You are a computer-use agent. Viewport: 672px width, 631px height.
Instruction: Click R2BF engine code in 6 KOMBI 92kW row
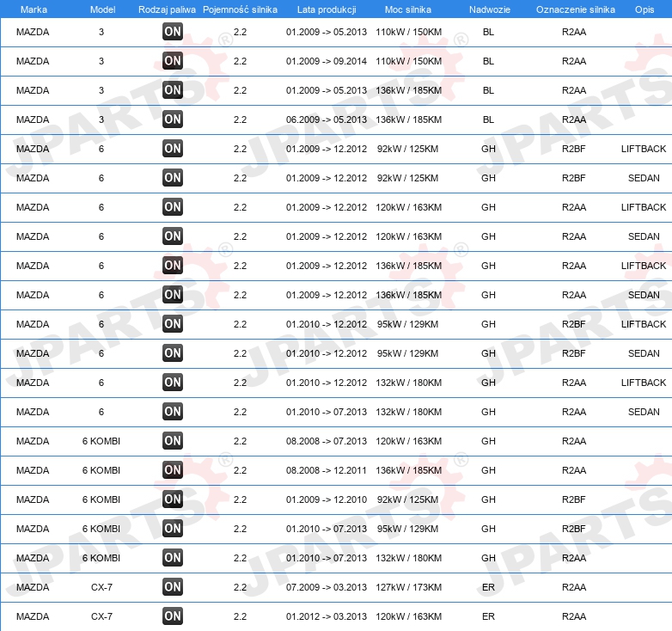click(x=573, y=499)
